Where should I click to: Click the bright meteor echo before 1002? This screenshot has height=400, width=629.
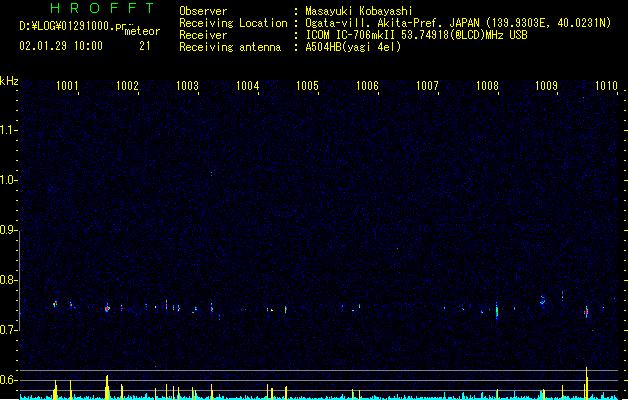point(107,309)
